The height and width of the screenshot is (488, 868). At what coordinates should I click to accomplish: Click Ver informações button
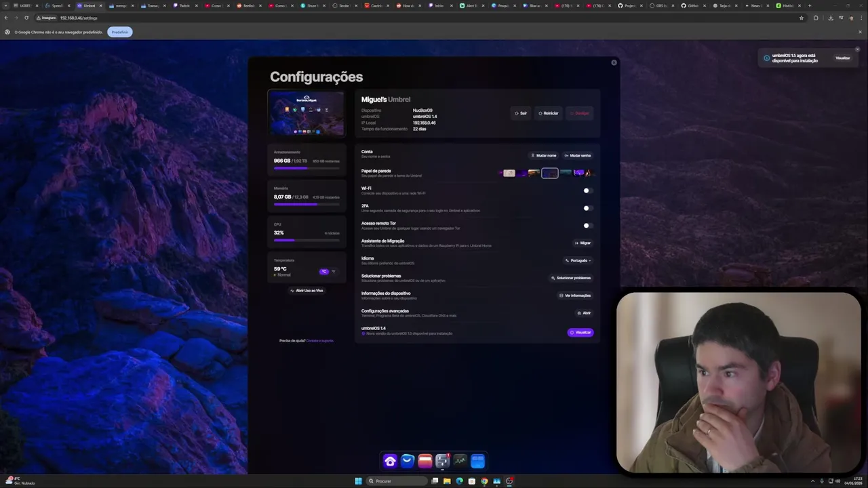[x=575, y=296]
